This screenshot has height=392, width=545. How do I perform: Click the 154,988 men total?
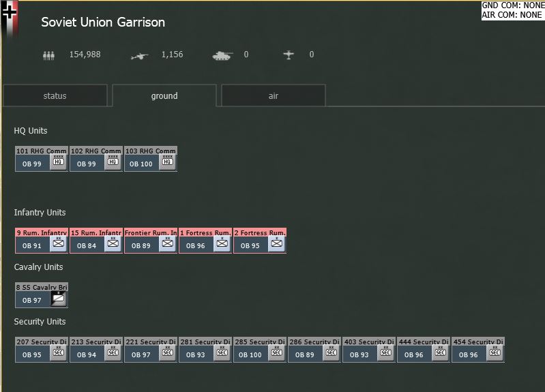[x=85, y=55]
